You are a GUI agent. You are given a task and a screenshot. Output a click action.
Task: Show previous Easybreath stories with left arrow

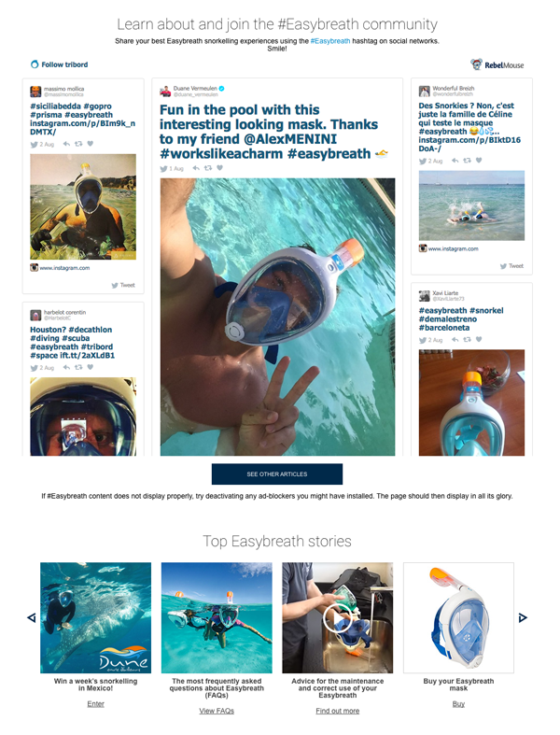coord(32,618)
